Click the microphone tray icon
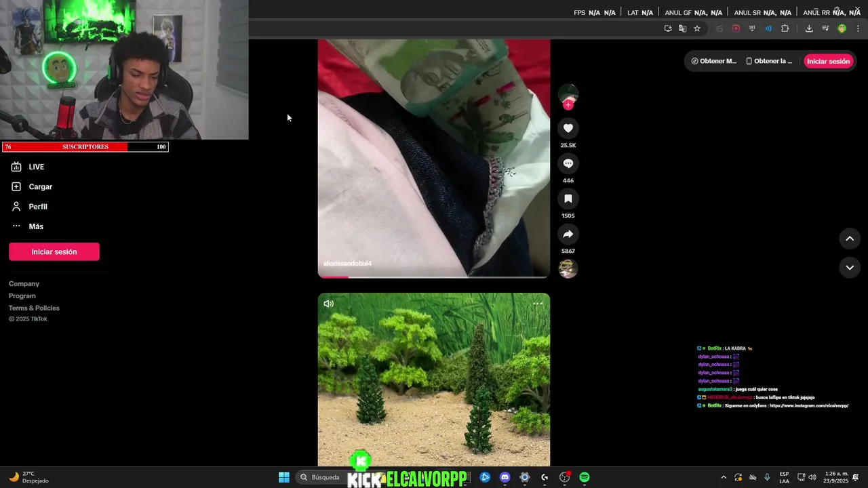 tap(767, 477)
